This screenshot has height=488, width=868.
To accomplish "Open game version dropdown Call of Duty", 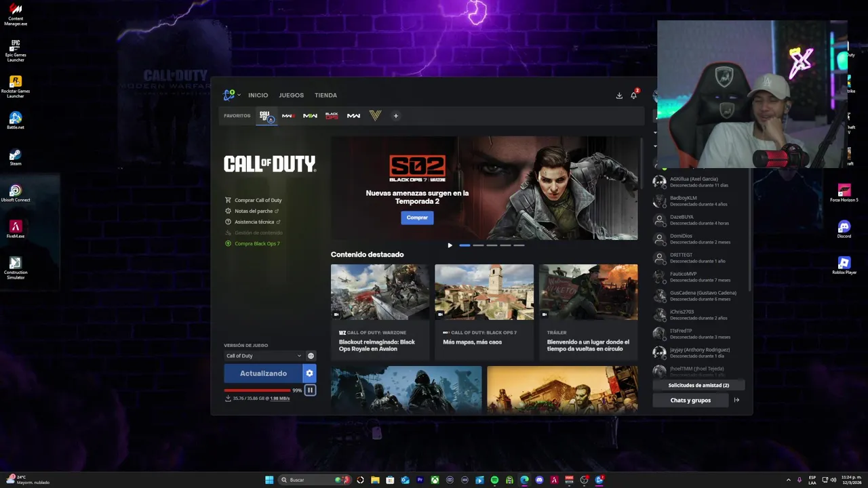I will 264,356.
